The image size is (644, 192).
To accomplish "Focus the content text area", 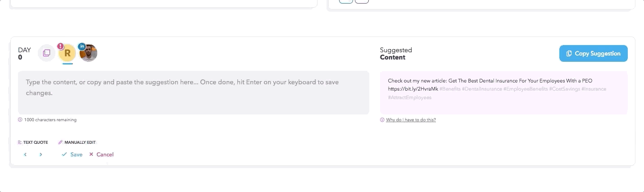I will click(194, 92).
